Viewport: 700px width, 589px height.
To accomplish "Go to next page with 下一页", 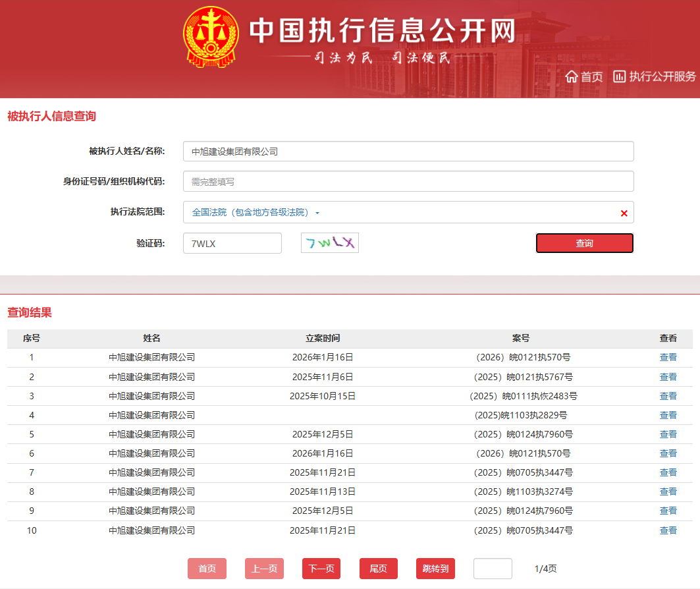I will coord(321,569).
